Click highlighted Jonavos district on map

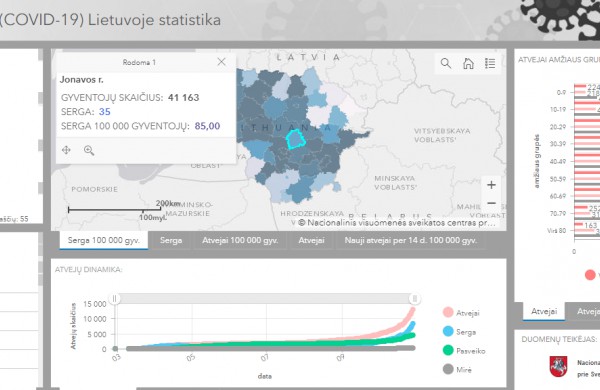pyautogui.click(x=295, y=139)
